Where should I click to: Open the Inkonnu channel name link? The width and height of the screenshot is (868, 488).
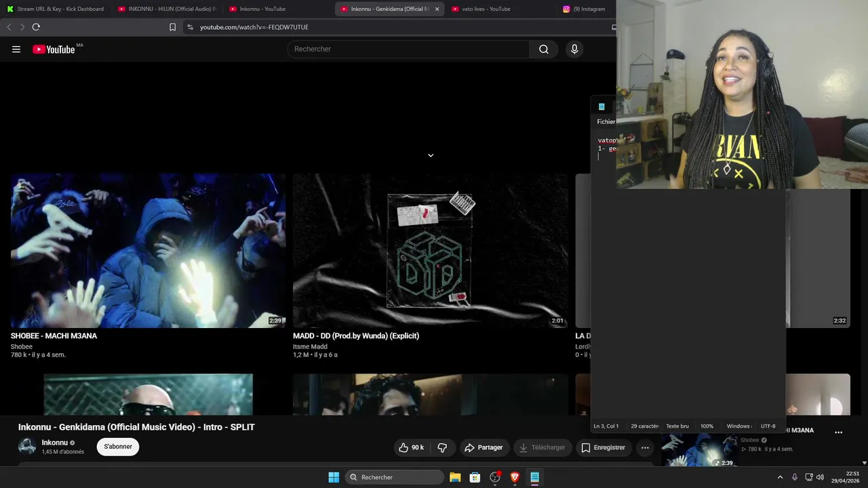tap(55, 443)
